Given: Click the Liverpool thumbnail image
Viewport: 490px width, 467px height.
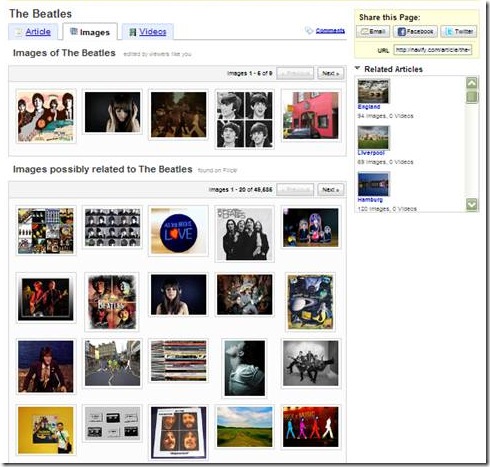Looking at the screenshot, I should [x=373, y=138].
